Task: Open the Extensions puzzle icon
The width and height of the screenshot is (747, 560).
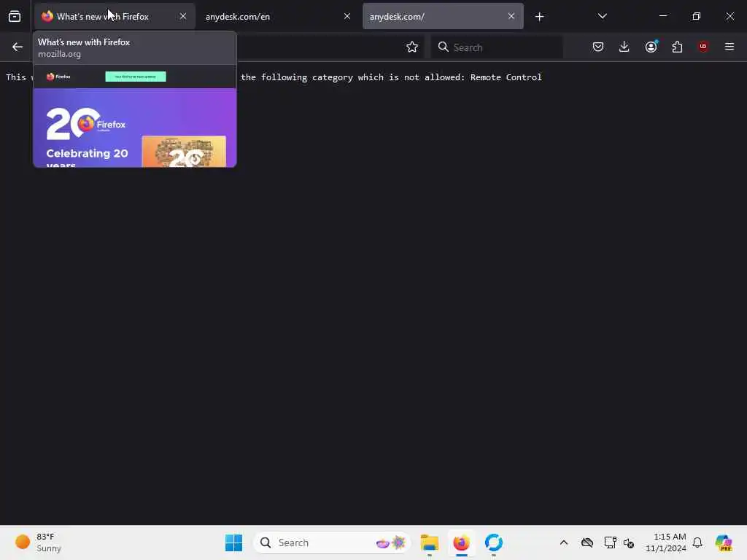Action: click(x=677, y=47)
